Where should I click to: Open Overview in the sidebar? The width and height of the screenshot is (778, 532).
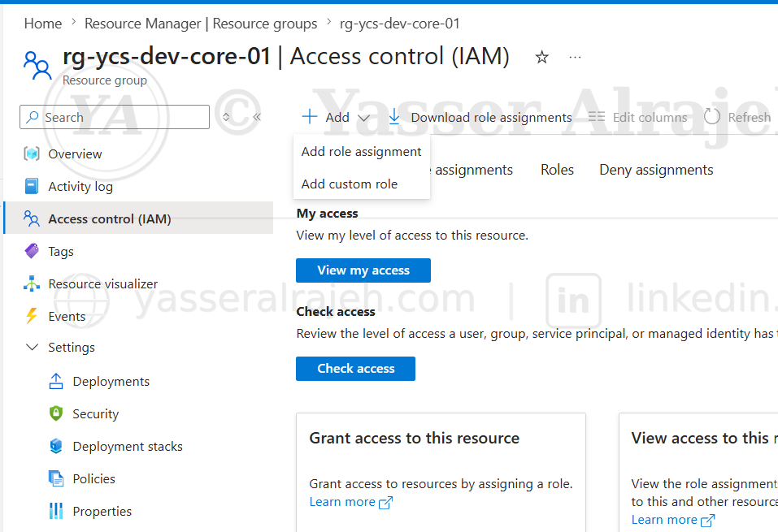pos(75,154)
